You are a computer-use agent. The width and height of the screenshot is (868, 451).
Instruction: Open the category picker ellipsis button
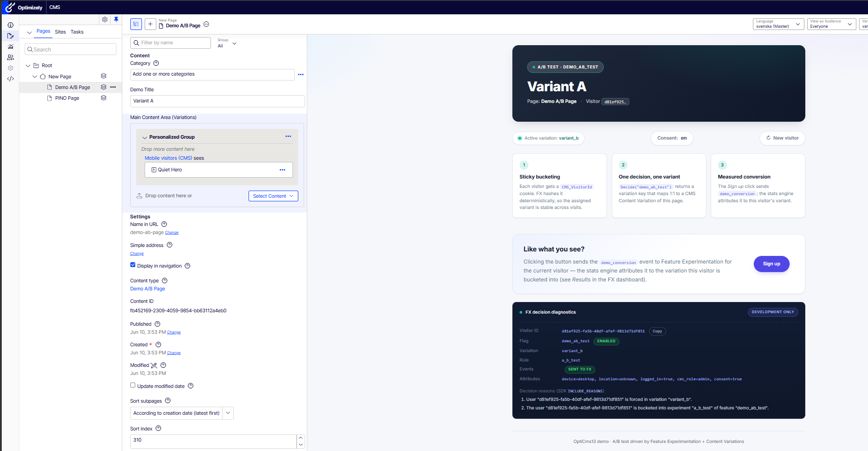point(301,75)
